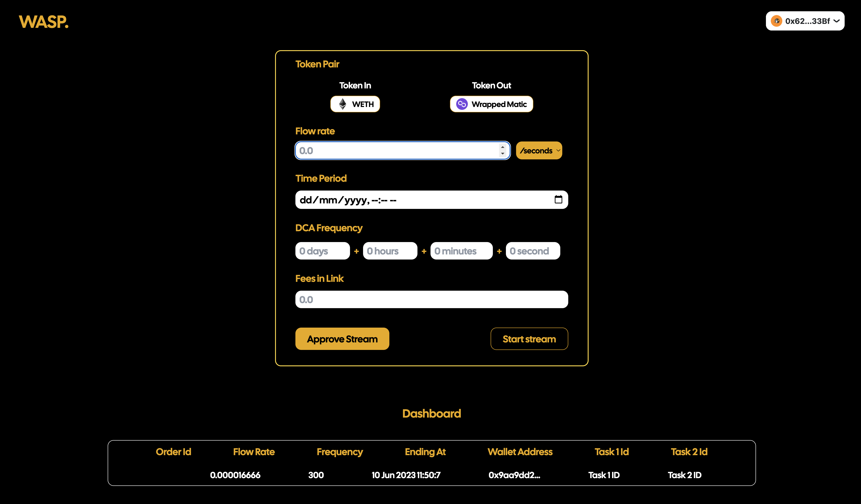
Task: Select the WETH Token In selector
Action: point(355,104)
